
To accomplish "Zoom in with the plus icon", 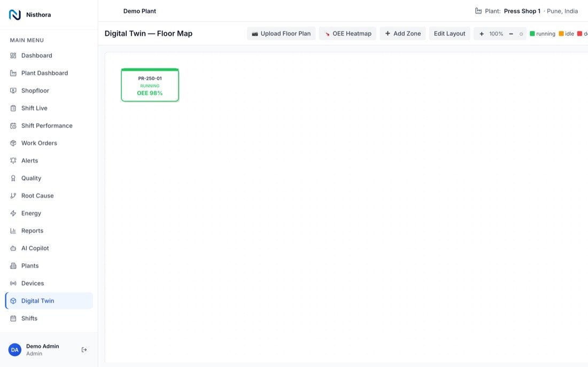I will tap(482, 34).
